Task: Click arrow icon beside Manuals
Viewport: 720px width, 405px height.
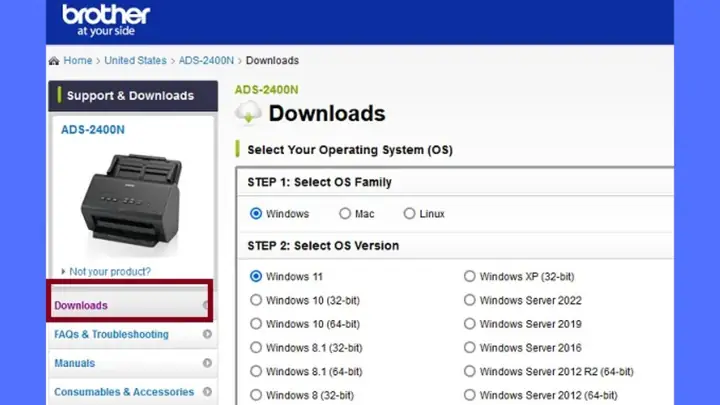Action: pyautogui.click(x=207, y=363)
